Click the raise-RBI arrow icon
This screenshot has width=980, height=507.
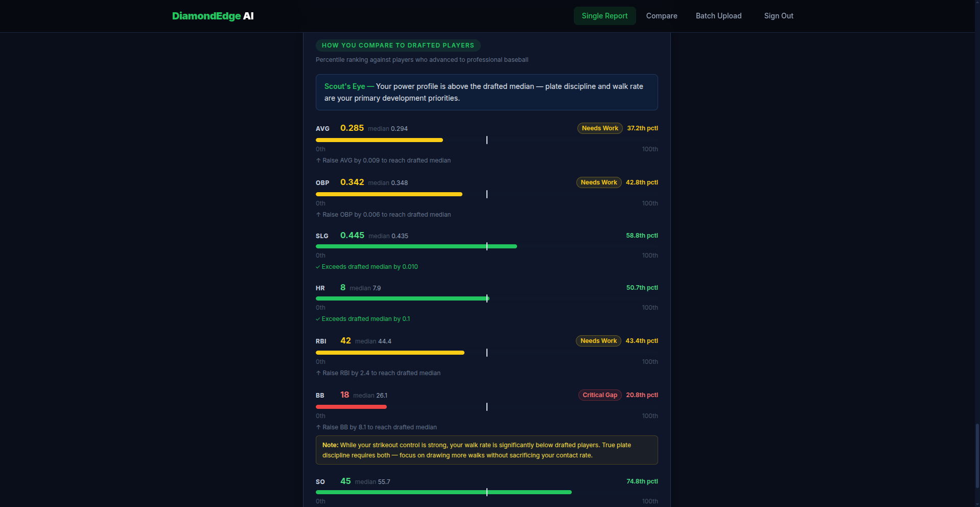point(318,373)
